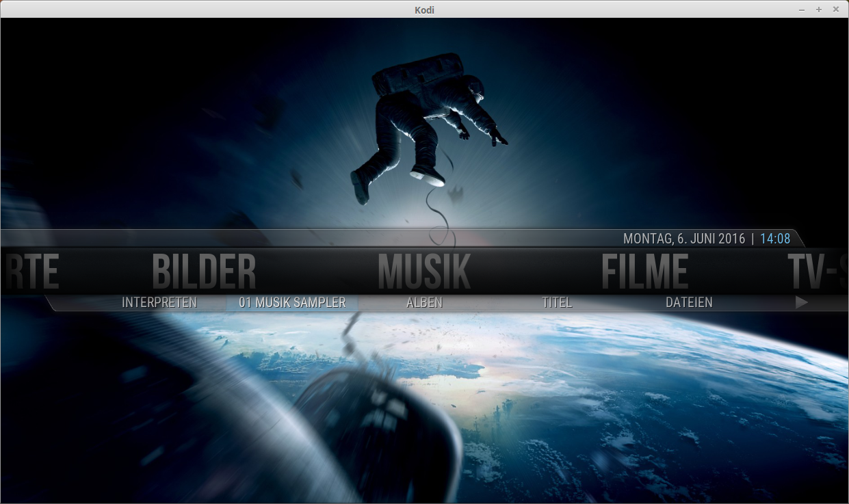Open the highlighted 01 MUSIK SAMPLER entry
The width and height of the screenshot is (849, 504).
(x=292, y=302)
